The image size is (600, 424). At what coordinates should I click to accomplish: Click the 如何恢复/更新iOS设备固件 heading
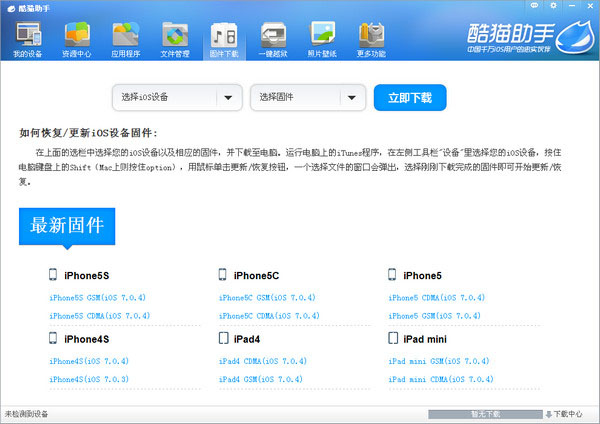[88, 133]
